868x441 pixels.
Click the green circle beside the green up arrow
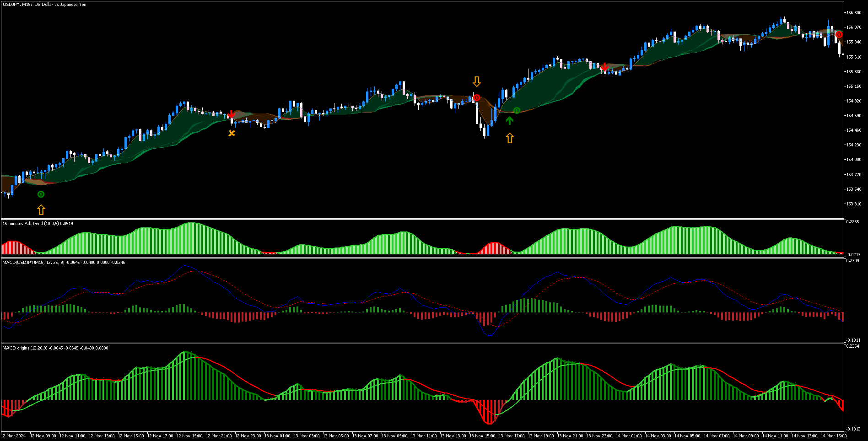click(x=517, y=110)
